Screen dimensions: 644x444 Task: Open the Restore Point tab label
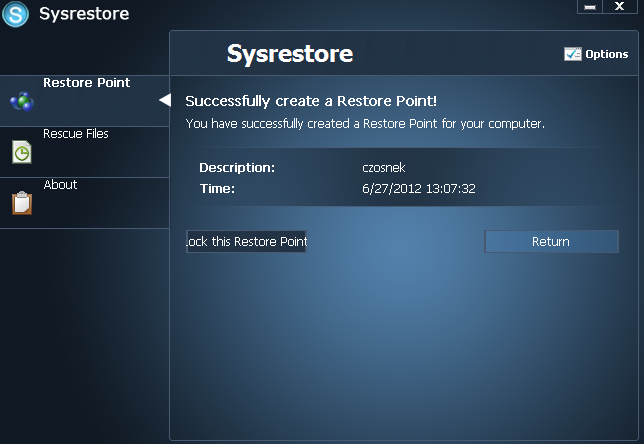[x=86, y=83]
